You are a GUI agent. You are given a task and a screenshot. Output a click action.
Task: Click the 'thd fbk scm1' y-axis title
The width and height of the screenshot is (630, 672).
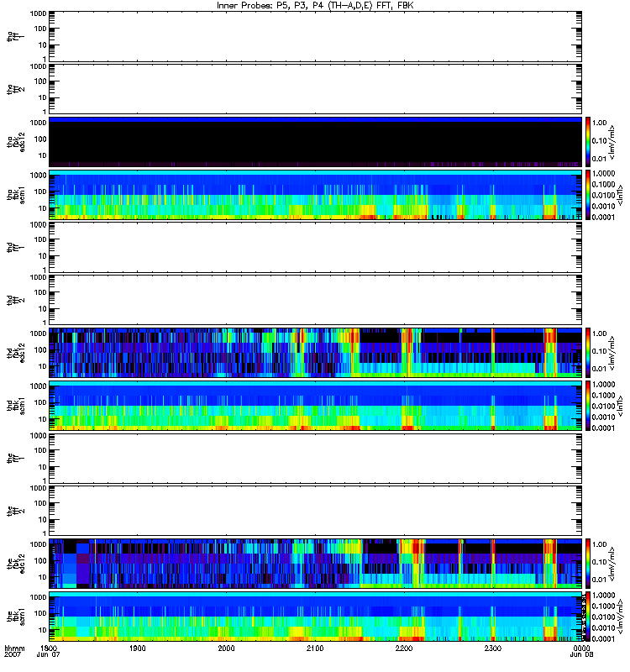point(15,406)
